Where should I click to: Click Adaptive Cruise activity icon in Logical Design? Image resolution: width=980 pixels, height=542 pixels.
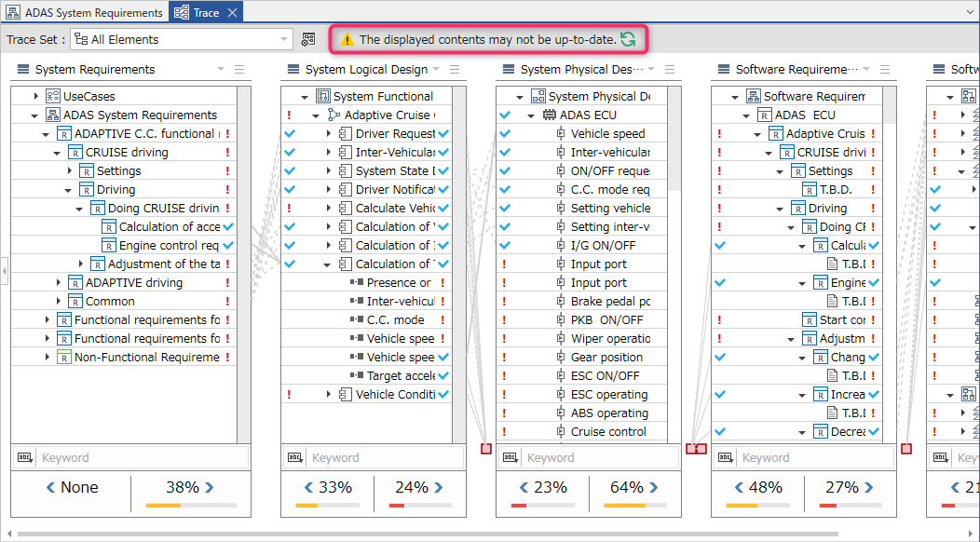tap(334, 115)
